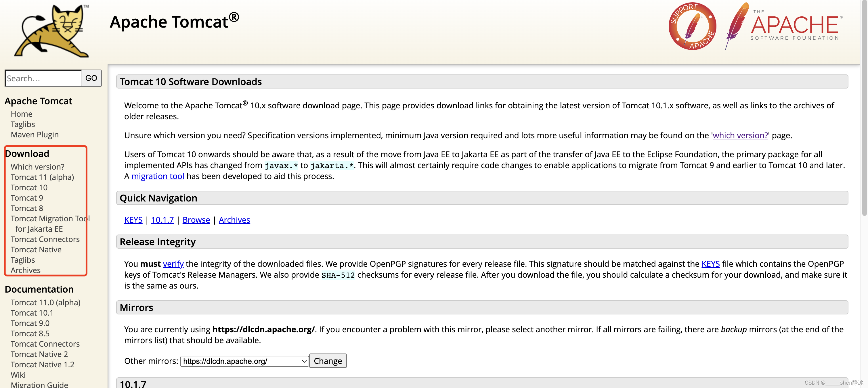
Task: Open Tomcat Native 2 documentation
Action: click(39, 354)
